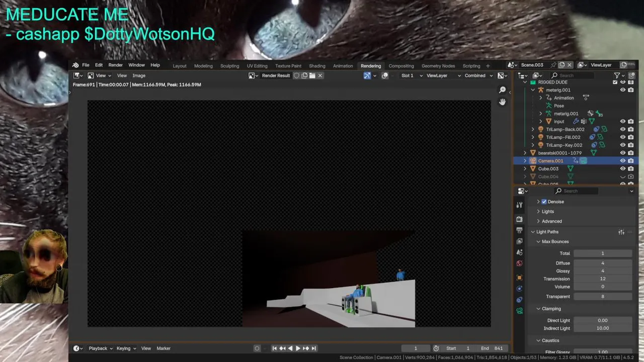
Task: Toggle visibility of TriLamp-Back.002
Action: pos(623,129)
